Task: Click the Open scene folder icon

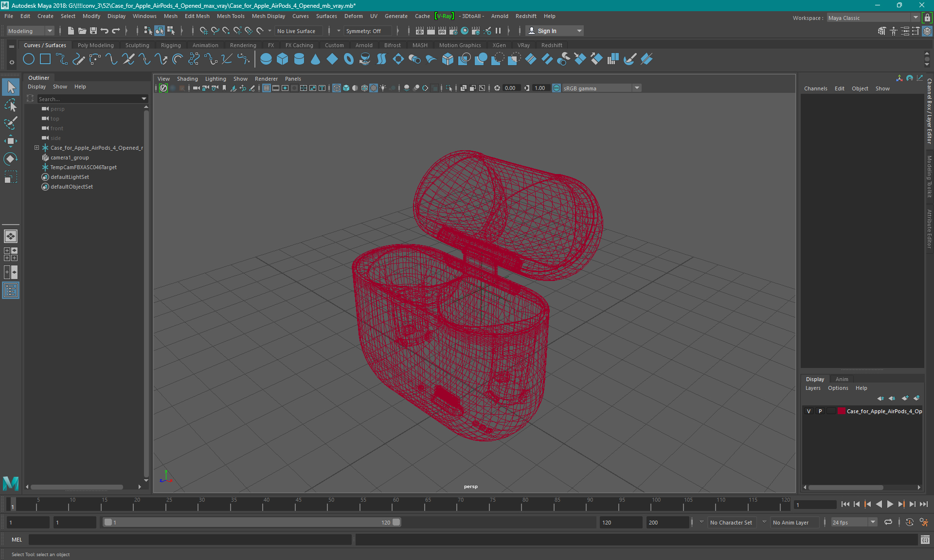Action: tap(82, 31)
